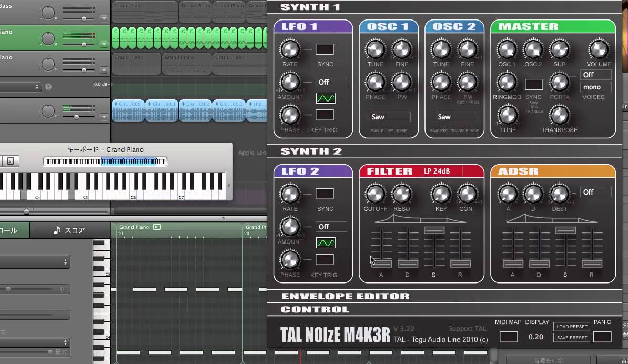Image resolution: width=628 pixels, height=364 pixels.
Task: Toggle the MIDI MAP button
Action: point(509,337)
